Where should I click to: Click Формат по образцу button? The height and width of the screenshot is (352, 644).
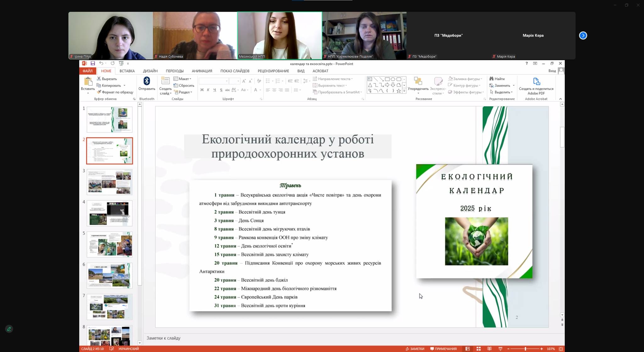pyautogui.click(x=115, y=92)
